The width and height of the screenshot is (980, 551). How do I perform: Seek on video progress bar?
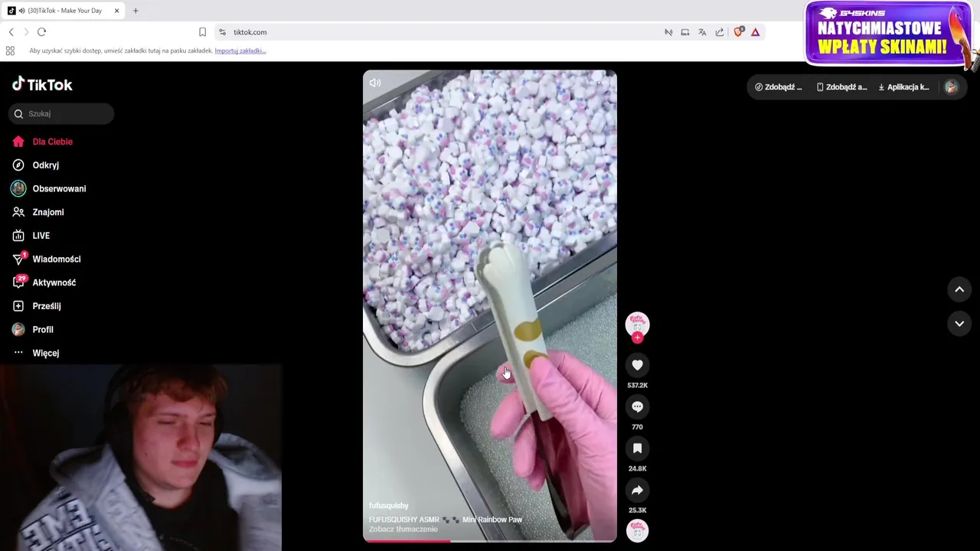pos(490,541)
